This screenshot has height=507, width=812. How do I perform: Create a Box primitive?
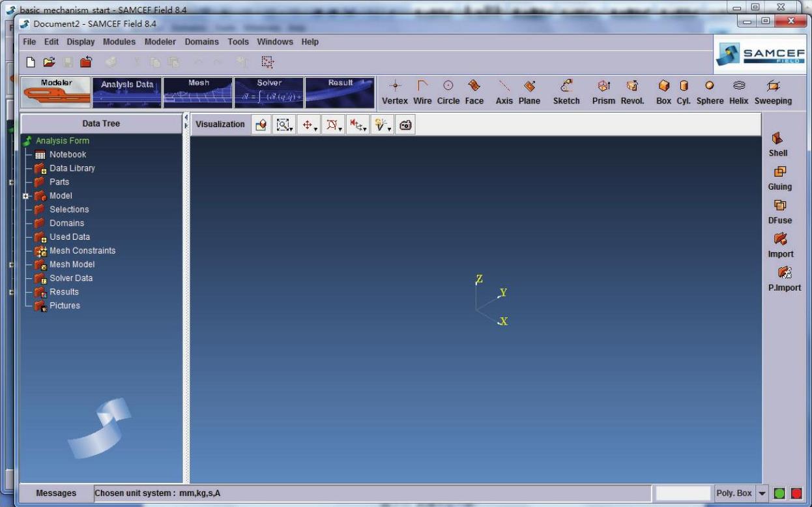(x=663, y=92)
